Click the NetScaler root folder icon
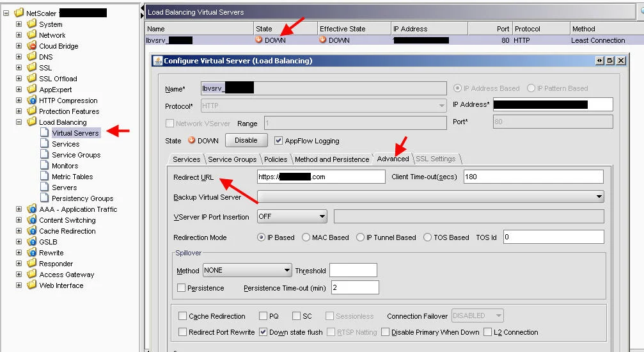Image resolution: width=644 pixels, height=352 pixels. pyautogui.click(x=19, y=13)
